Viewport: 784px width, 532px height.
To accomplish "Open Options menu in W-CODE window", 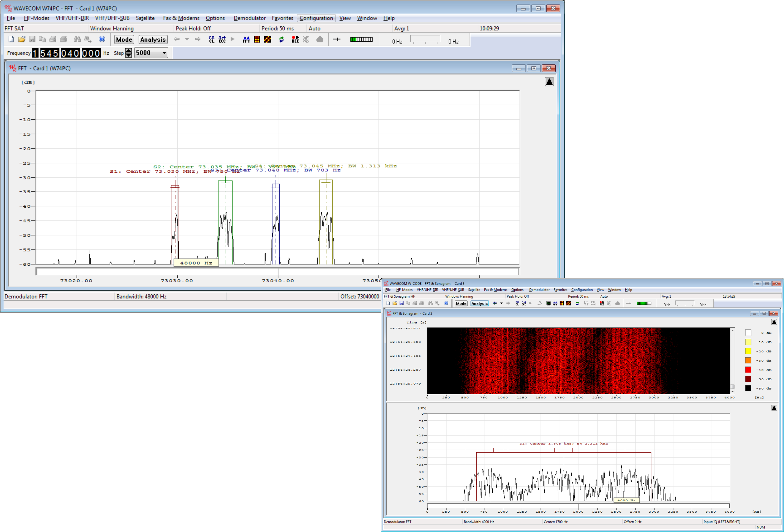I will point(517,290).
